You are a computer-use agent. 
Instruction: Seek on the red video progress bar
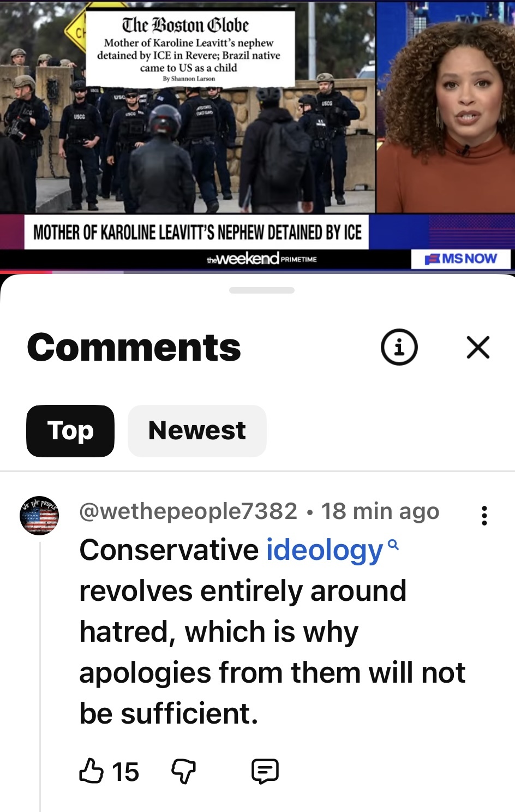(257, 271)
